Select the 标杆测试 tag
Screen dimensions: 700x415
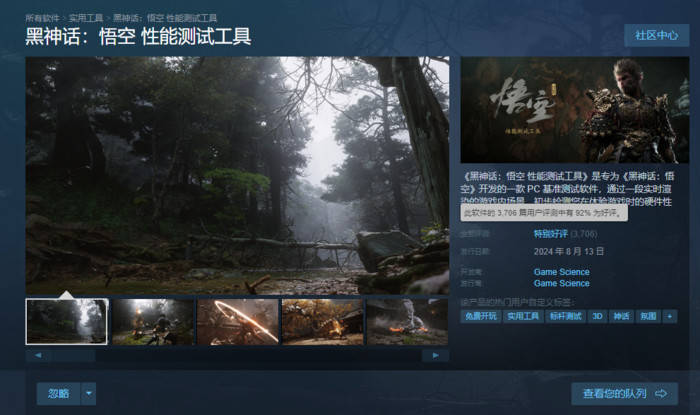(x=564, y=316)
